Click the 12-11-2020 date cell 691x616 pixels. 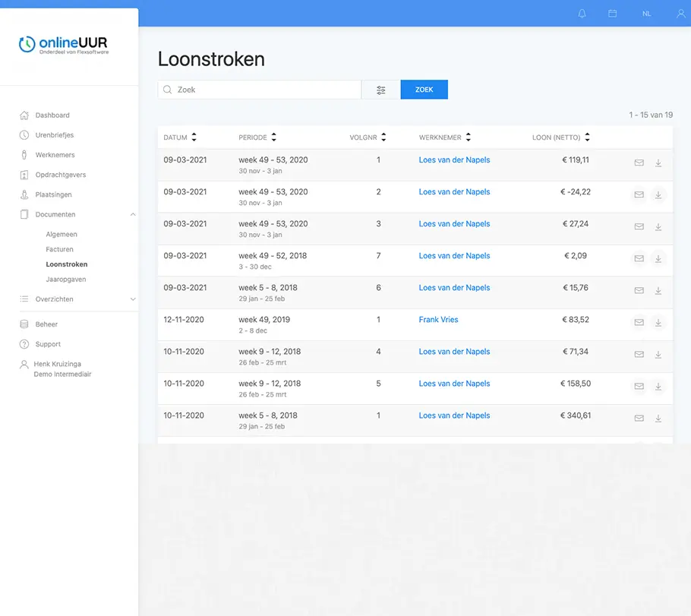183,320
